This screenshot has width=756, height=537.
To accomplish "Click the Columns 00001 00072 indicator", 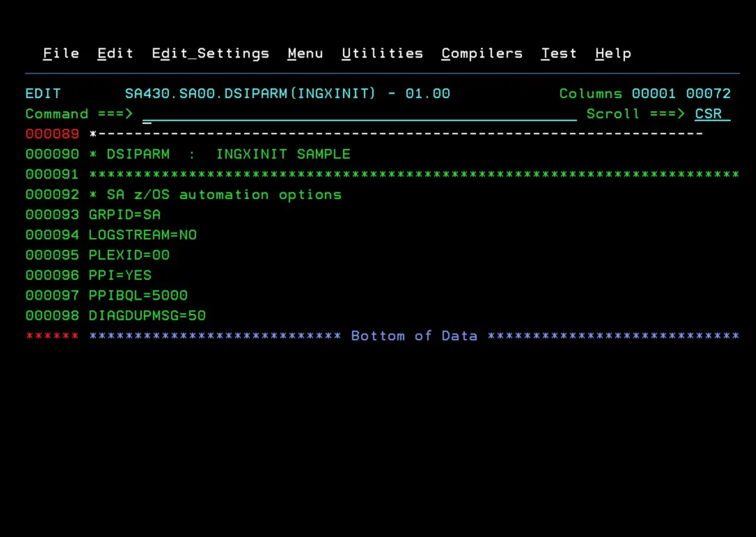I will tap(645, 94).
